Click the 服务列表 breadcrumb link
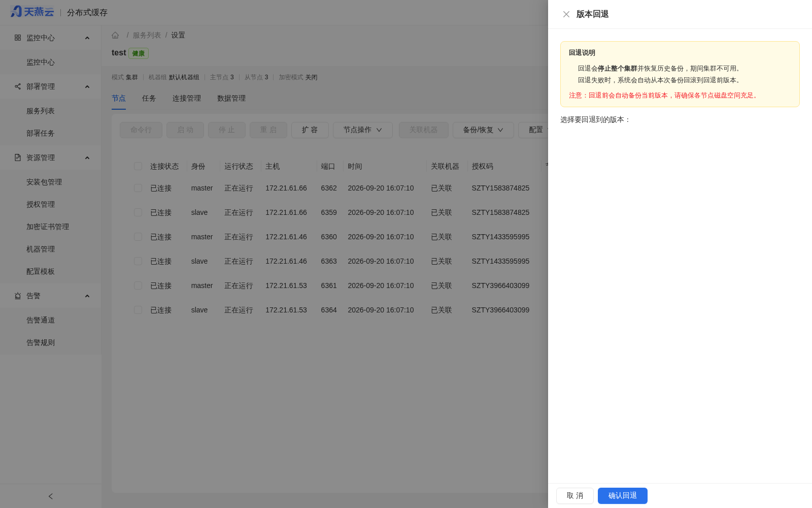The image size is (812, 508). coord(147,35)
